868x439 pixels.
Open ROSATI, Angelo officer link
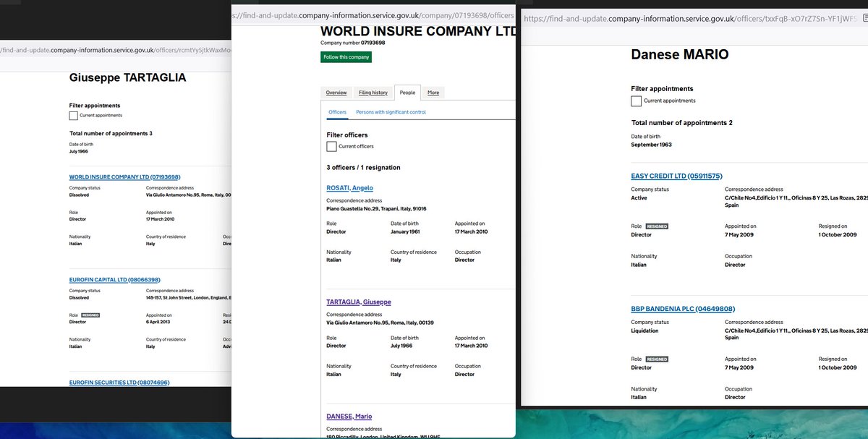click(x=350, y=188)
